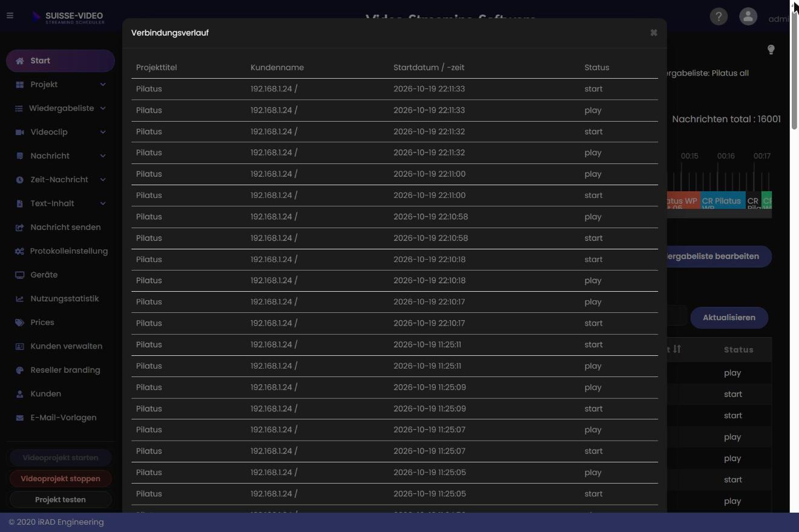The height and width of the screenshot is (532, 799).
Task: Click the Status column header in dialog
Action: [x=597, y=68]
